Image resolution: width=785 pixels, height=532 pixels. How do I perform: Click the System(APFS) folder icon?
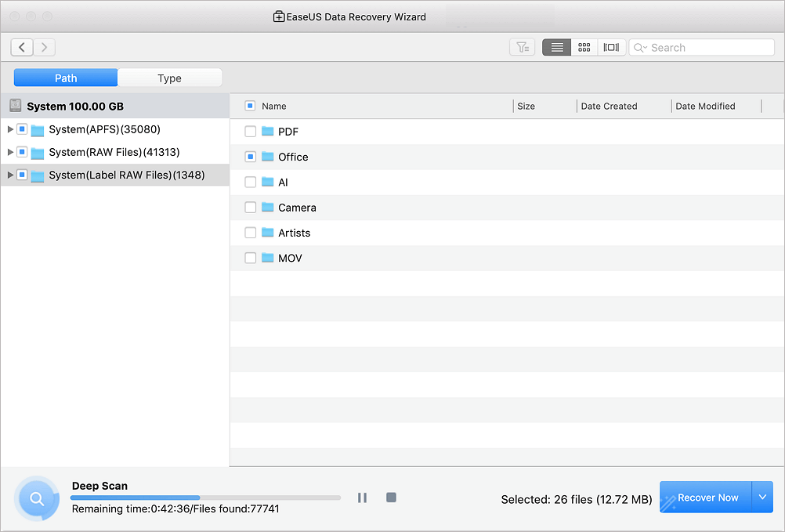click(38, 130)
